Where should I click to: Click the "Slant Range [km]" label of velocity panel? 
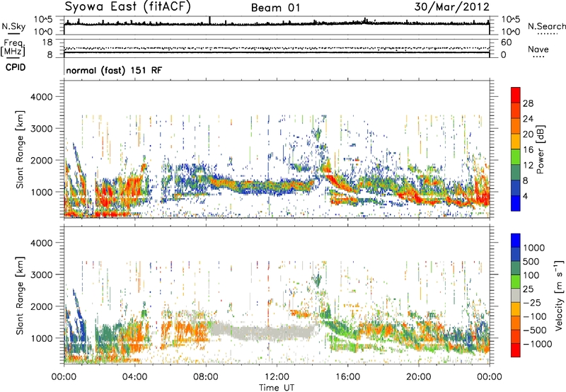(20, 296)
